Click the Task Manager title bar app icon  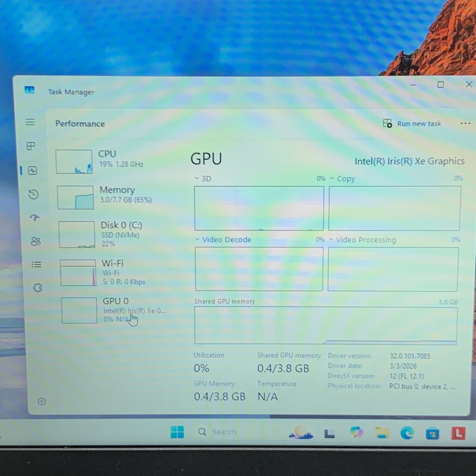point(29,90)
